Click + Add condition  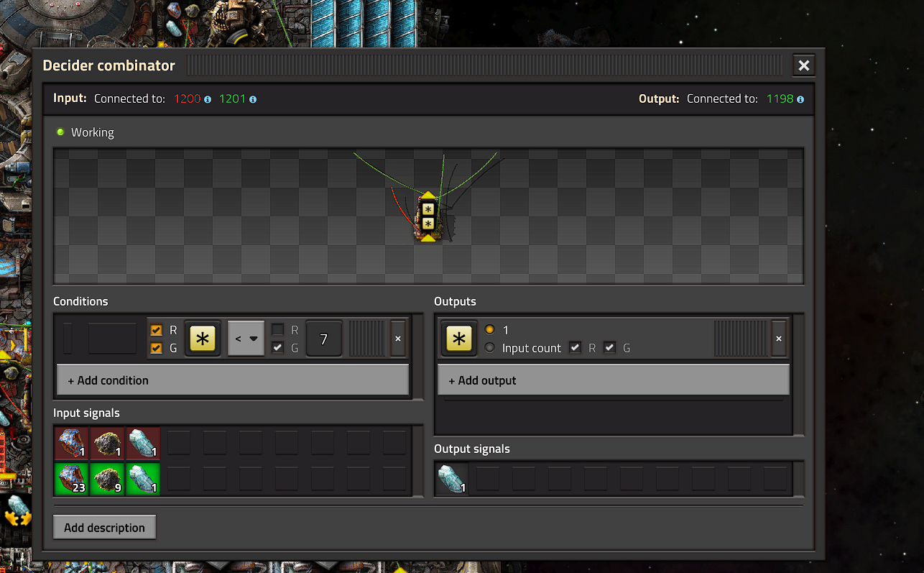233,380
